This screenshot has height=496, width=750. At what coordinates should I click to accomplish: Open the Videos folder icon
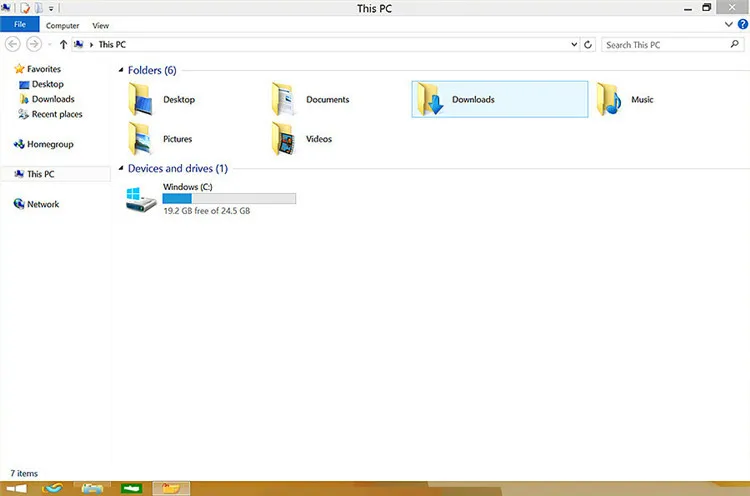click(283, 139)
